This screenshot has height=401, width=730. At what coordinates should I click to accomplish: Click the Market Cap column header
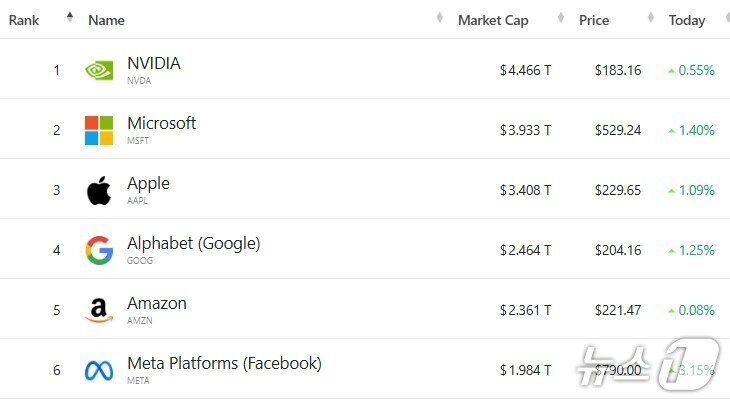pyautogui.click(x=493, y=20)
